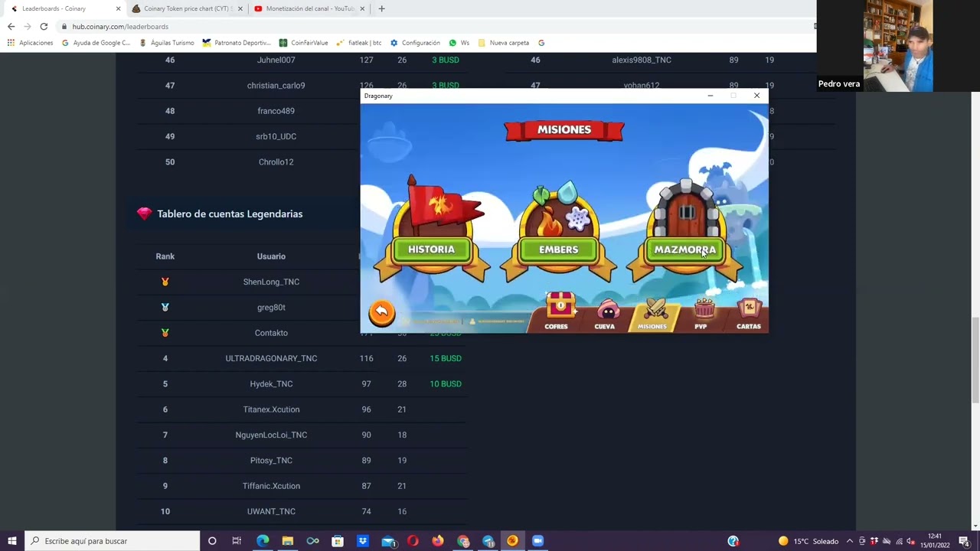Open the PVP icon in Dragonary
The height and width of the screenshot is (551, 980).
(x=701, y=312)
